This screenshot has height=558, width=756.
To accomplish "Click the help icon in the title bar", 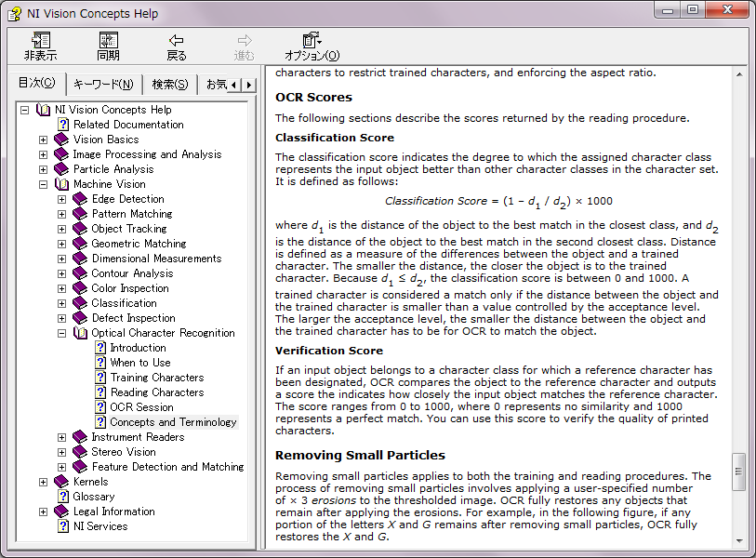I will click(15, 14).
